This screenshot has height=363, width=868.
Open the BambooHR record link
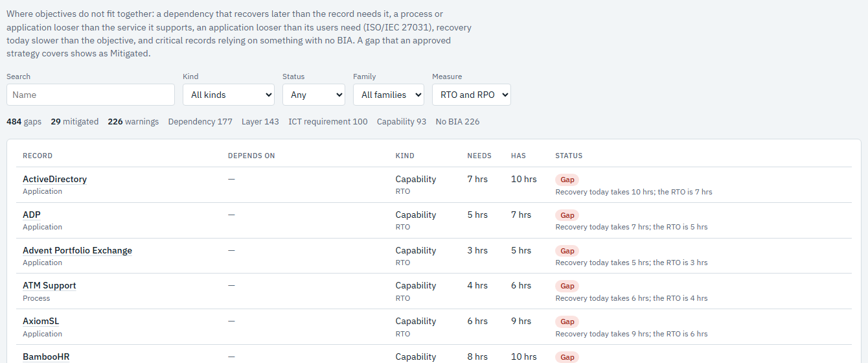(x=46, y=357)
